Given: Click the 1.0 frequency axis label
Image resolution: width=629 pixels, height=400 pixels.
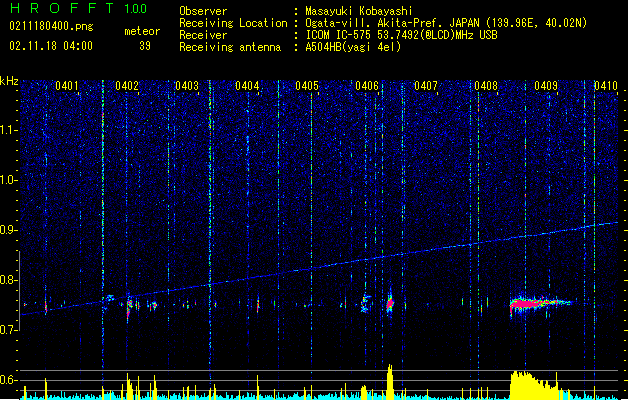Looking at the screenshot, I should (x=9, y=180).
